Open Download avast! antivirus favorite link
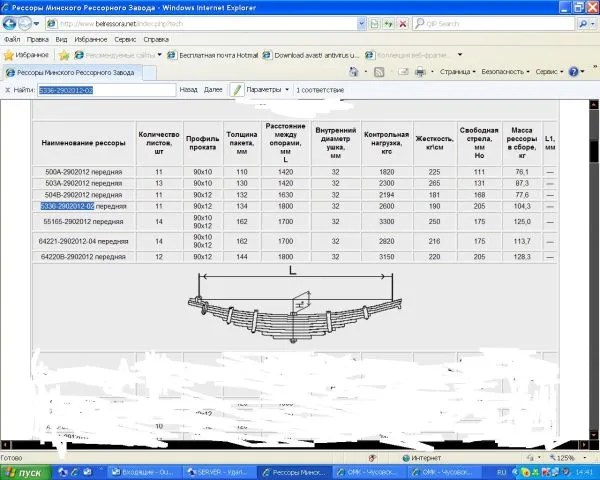600x480 pixels. [x=311, y=56]
